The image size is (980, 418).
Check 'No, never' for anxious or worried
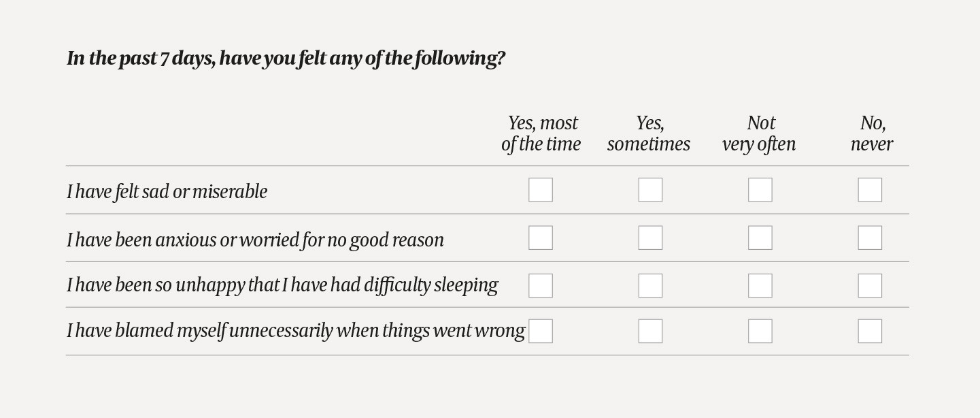[870, 238]
